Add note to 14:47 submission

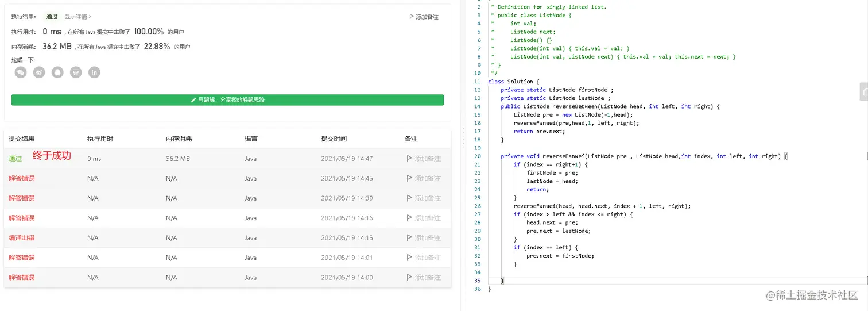[x=424, y=159]
